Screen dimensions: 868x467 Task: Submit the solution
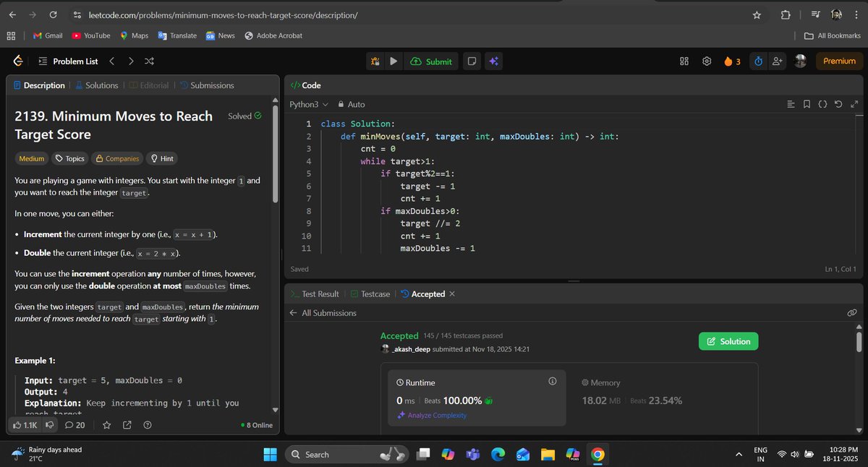click(431, 61)
